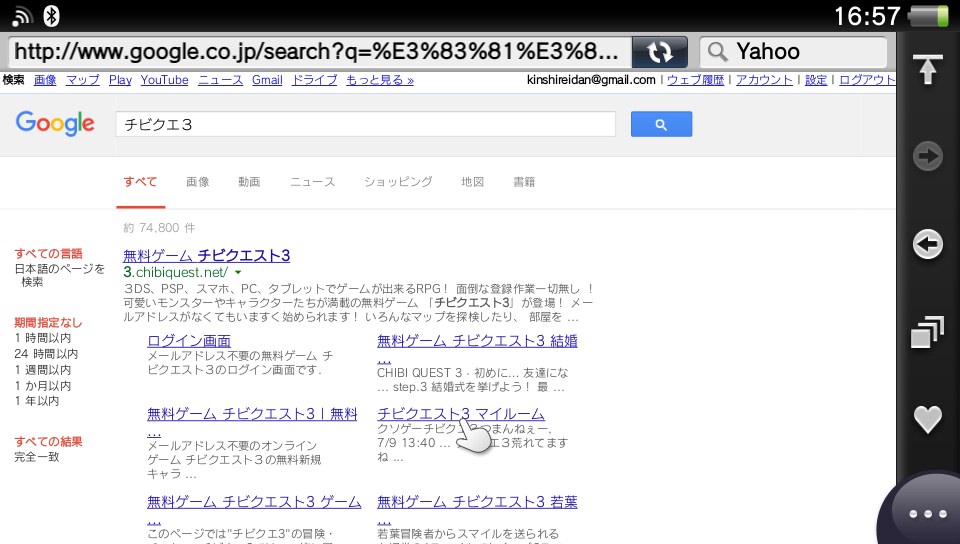Switch to the 画像 results tab
Image resolution: width=960 pixels, height=544 pixels.
pyautogui.click(x=198, y=182)
